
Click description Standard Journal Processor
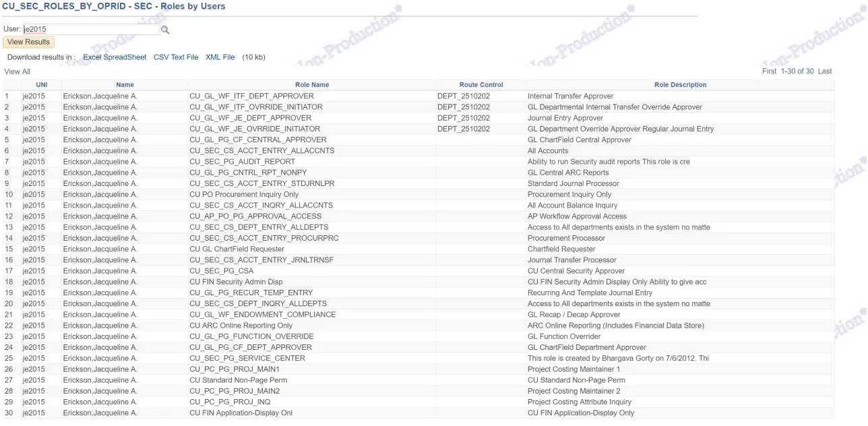[573, 183]
